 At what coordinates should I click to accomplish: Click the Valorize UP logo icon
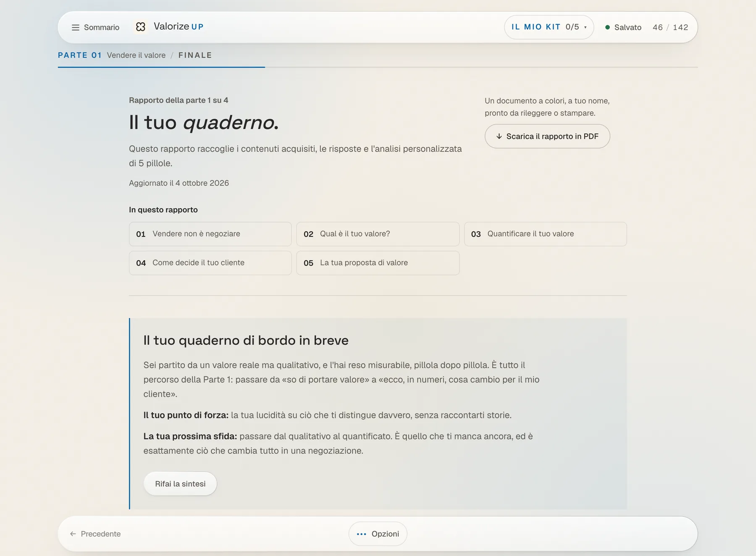pos(141,27)
